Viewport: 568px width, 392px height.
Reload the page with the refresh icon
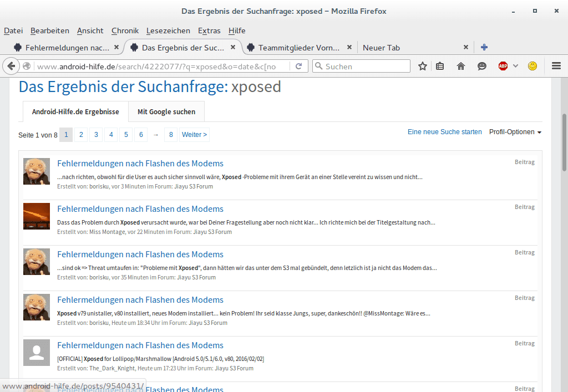coord(299,66)
